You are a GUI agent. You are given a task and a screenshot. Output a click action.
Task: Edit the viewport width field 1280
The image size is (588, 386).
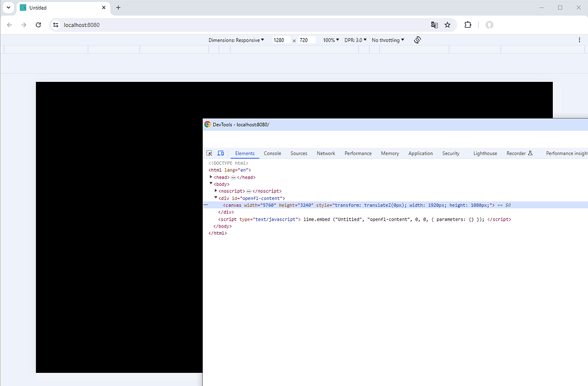point(281,40)
